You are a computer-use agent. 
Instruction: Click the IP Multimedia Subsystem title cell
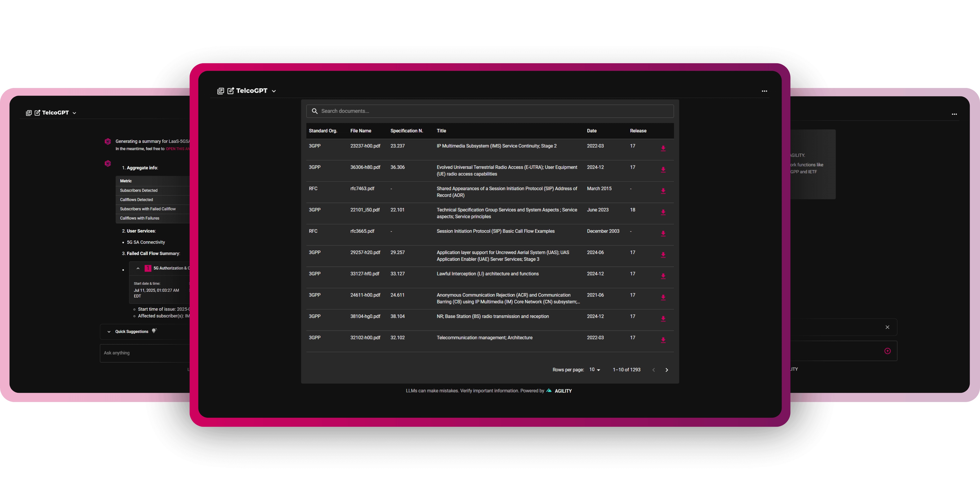point(497,146)
